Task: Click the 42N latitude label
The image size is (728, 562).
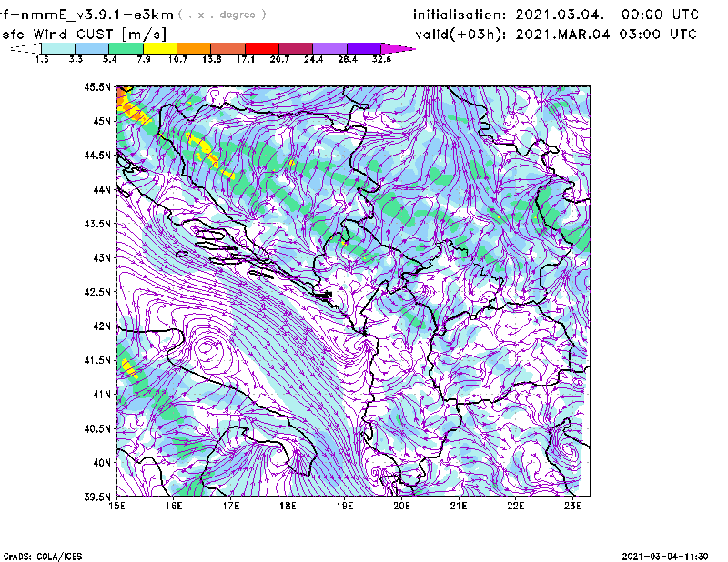Action: (102, 326)
